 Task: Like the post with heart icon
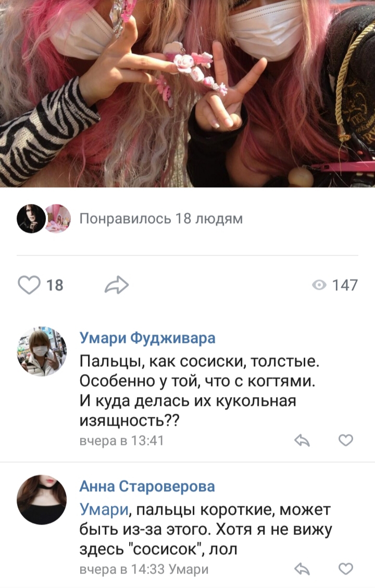coord(29,285)
